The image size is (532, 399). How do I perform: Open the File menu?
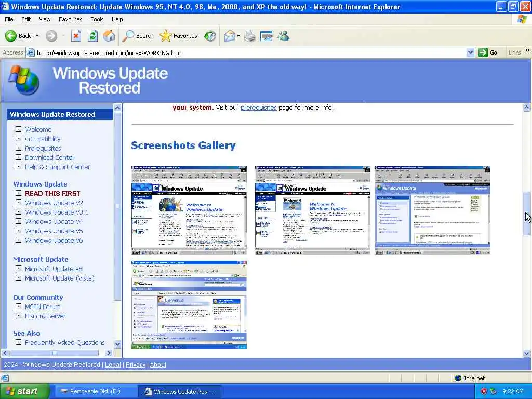click(x=9, y=19)
